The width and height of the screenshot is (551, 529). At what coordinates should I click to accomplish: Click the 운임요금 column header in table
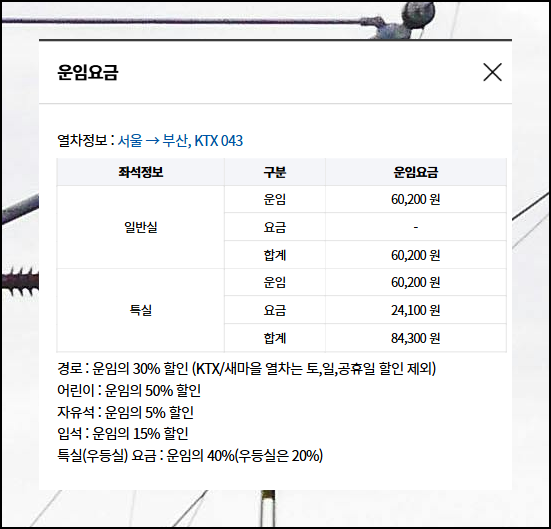pyautogui.click(x=416, y=172)
